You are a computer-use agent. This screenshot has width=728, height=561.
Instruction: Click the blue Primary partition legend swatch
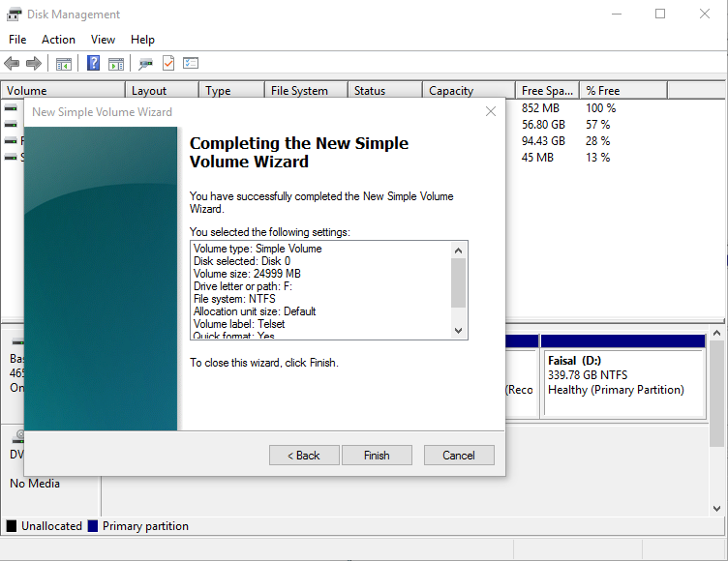click(92, 526)
